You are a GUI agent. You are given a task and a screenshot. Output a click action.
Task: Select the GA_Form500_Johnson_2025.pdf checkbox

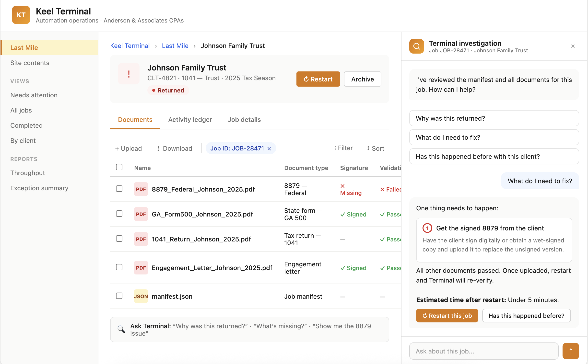pyautogui.click(x=119, y=214)
